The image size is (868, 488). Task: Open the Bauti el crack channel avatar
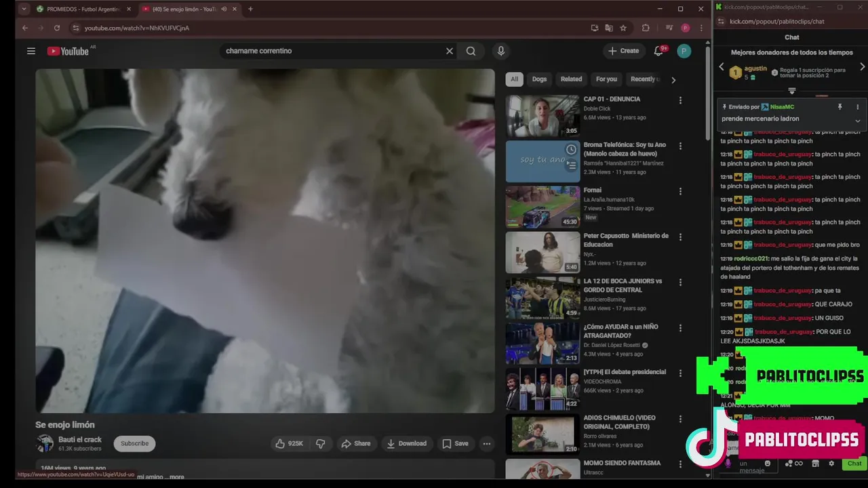pyautogui.click(x=45, y=443)
